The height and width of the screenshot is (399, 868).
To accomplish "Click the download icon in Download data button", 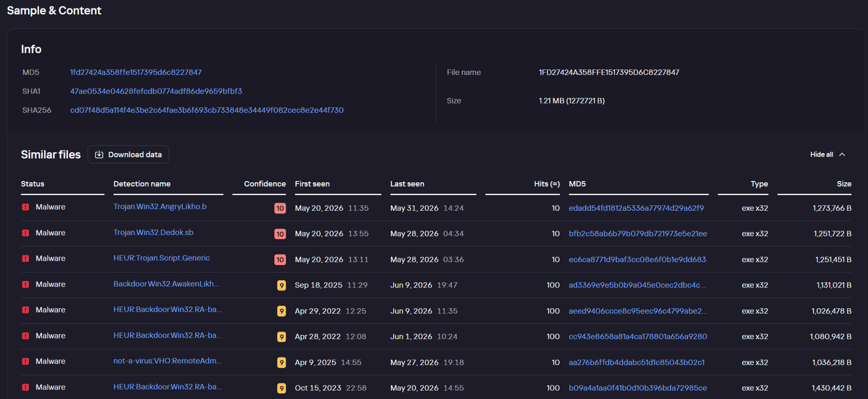I will coord(99,154).
